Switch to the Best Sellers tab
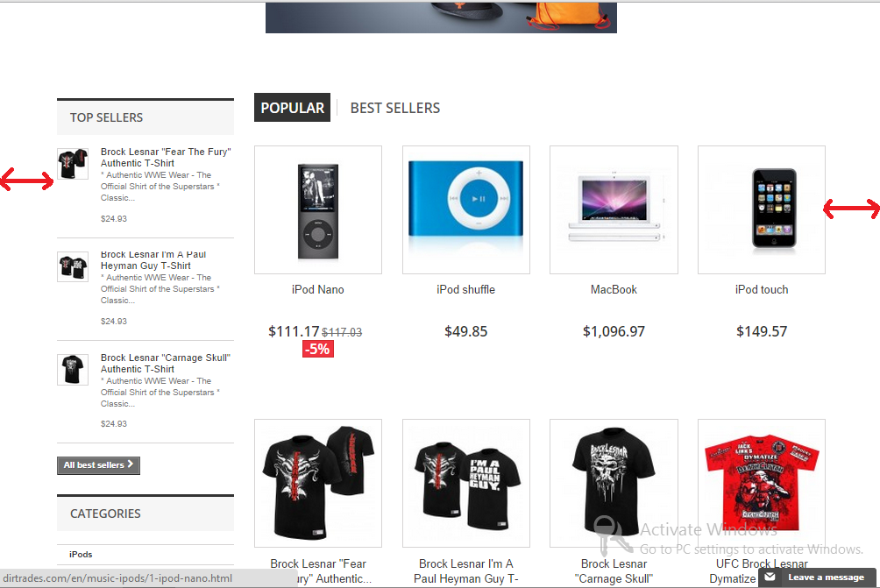This screenshot has width=880, height=588. tap(395, 108)
